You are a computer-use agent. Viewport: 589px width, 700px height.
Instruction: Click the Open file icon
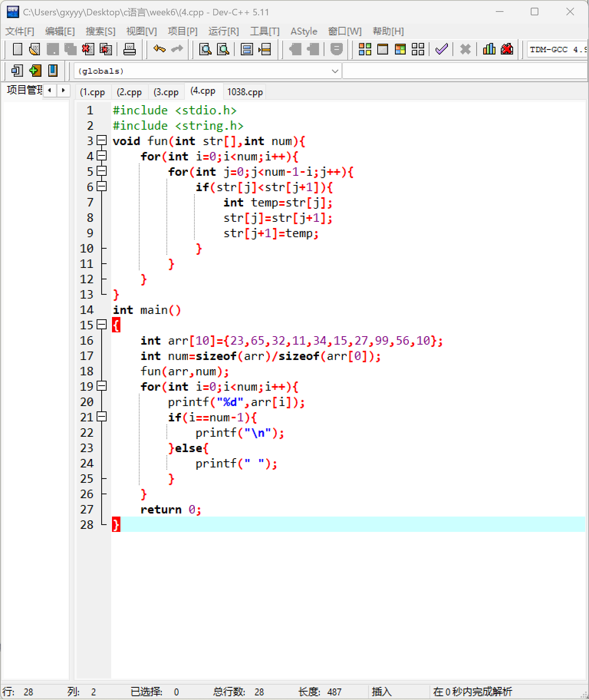[x=35, y=49]
